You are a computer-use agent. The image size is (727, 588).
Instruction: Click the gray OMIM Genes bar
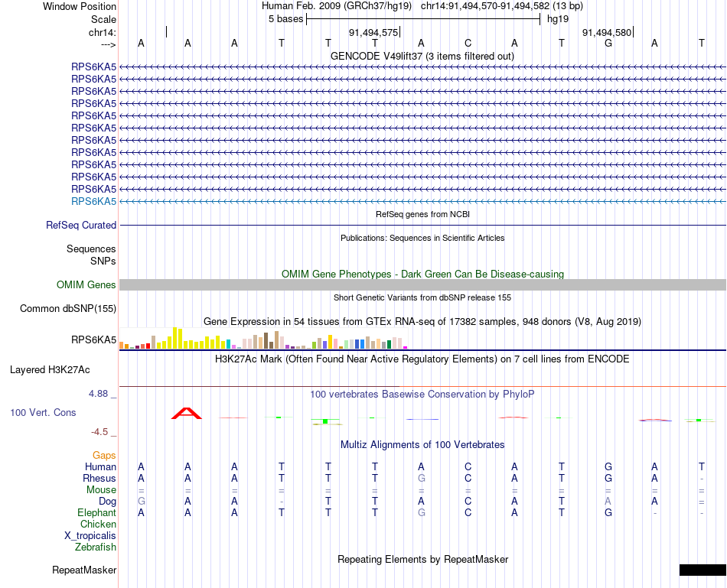[422, 285]
